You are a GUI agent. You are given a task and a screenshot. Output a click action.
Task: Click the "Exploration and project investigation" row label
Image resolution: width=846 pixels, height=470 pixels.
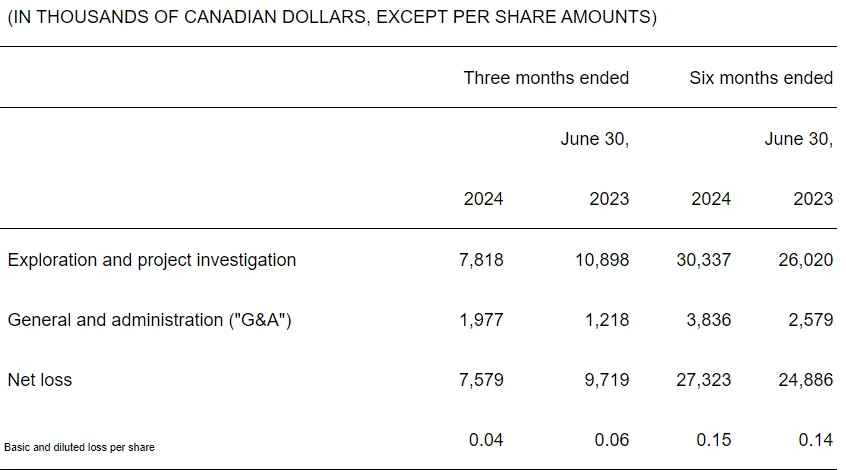(x=152, y=260)
